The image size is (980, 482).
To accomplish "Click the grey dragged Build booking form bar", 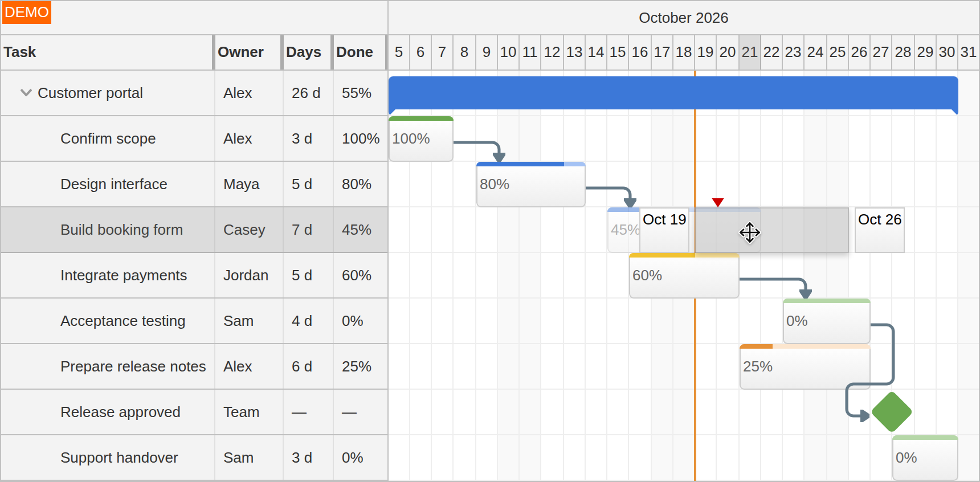I will pos(772,230).
